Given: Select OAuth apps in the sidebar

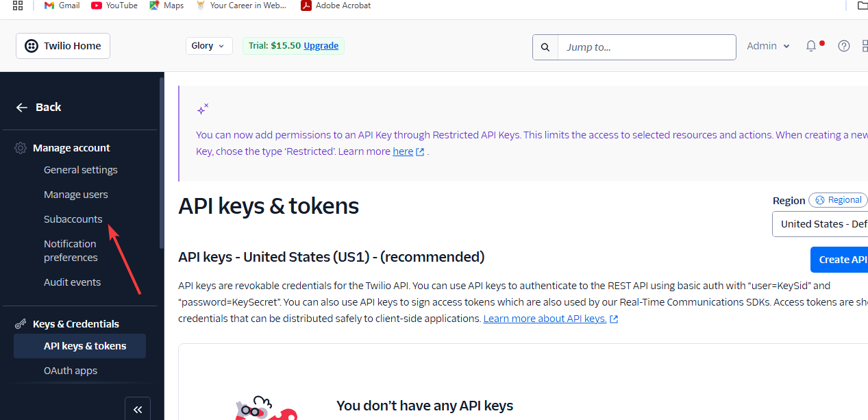Looking at the screenshot, I should point(71,371).
